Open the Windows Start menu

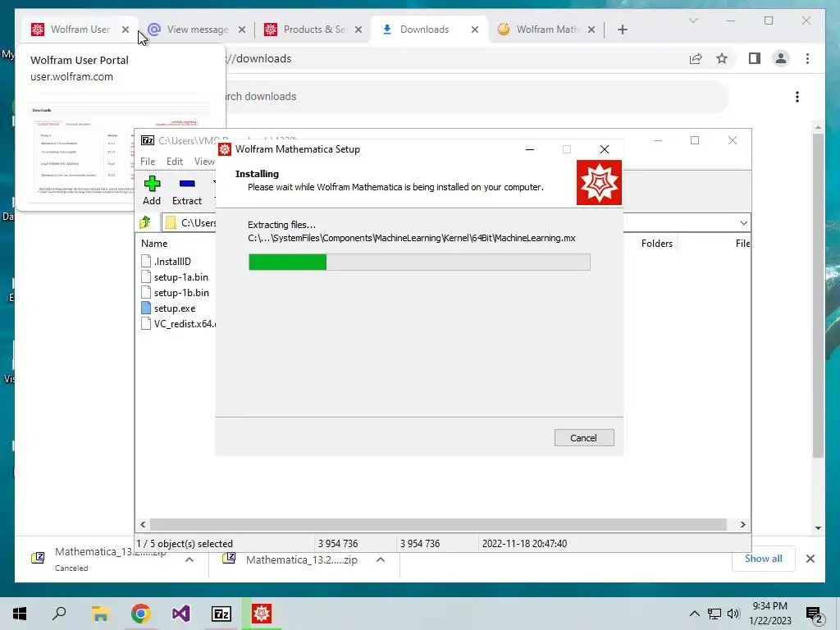pyautogui.click(x=20, y=614)
